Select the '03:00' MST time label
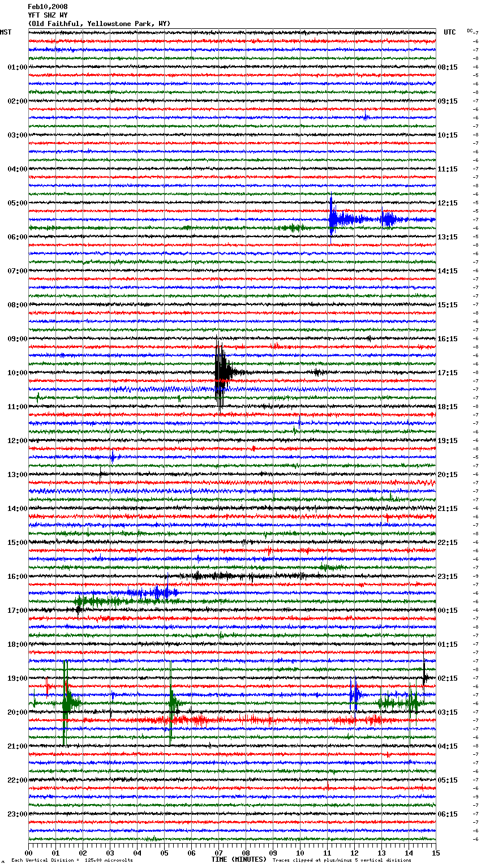Viewport: 481px width, 868px height. coord(18,135)
